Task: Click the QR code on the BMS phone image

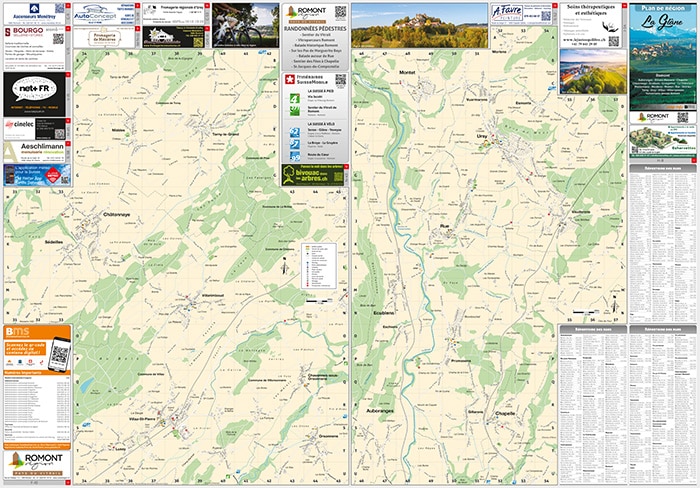Action: pos(59,355)
